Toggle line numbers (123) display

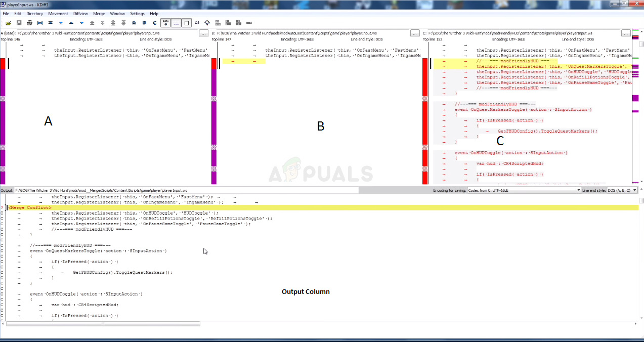(197, 23)
